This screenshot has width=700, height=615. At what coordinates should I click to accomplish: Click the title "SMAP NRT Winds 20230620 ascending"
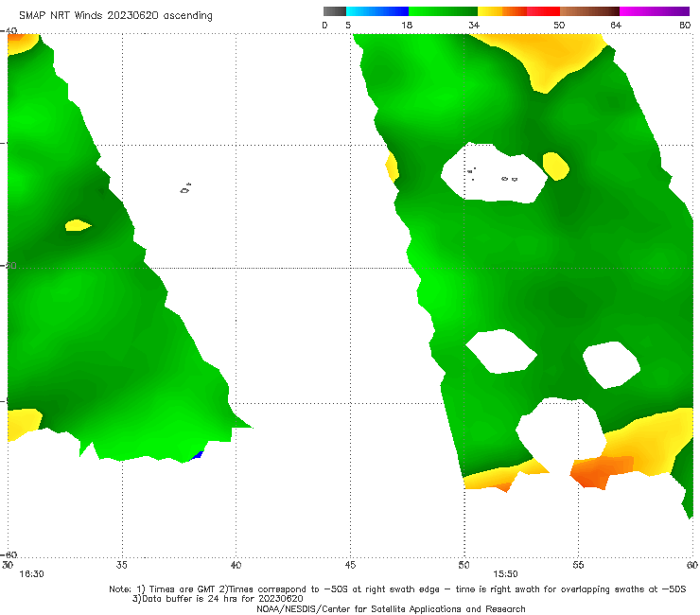(115, 15)
